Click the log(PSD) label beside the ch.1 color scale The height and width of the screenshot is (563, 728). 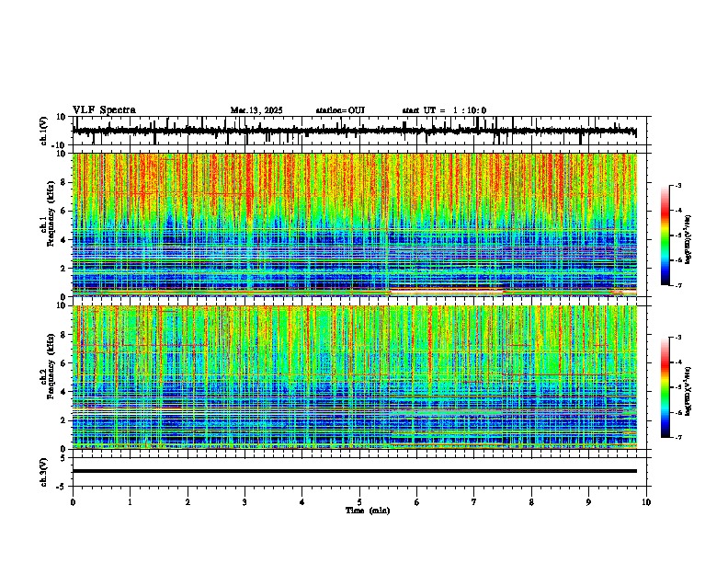point(688,239)
